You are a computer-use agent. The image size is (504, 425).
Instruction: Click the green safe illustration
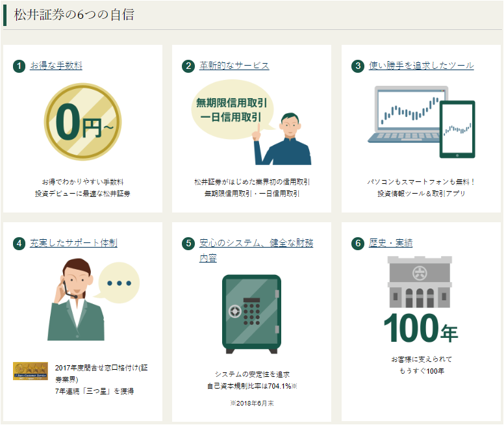(x=252, y=314)
